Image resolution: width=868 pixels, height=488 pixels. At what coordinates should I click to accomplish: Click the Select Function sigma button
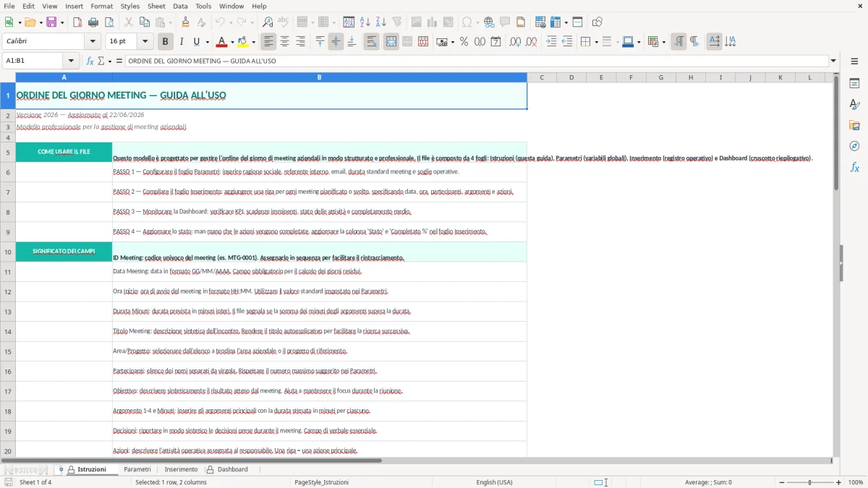[101, 61]
